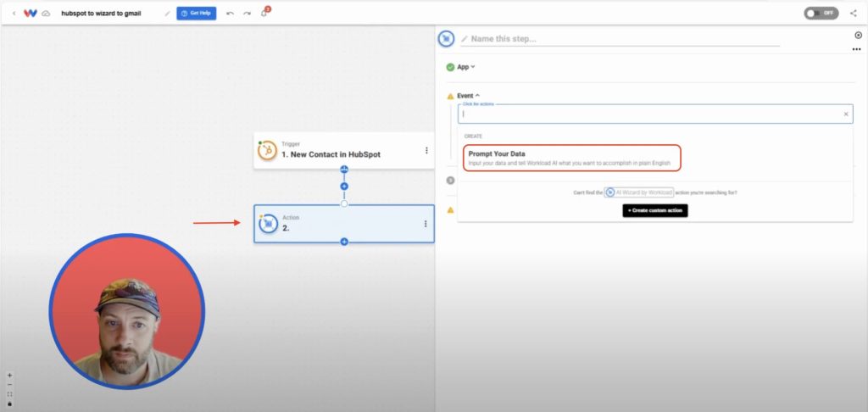Lock the canvas
The width and height of the screenshot is (868, 412).
9,404
